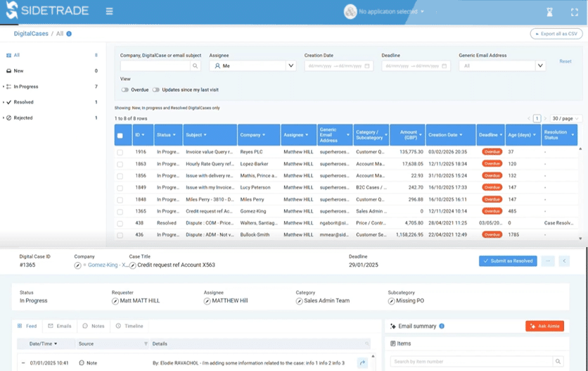Click page number 1 in pagination

pos(537,119)
